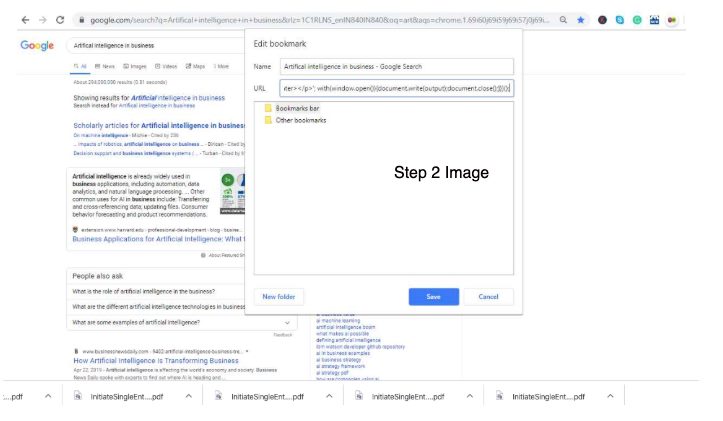Open the dark round extension icon
Viewport: 723px width, 421px height.
(602, 20)
